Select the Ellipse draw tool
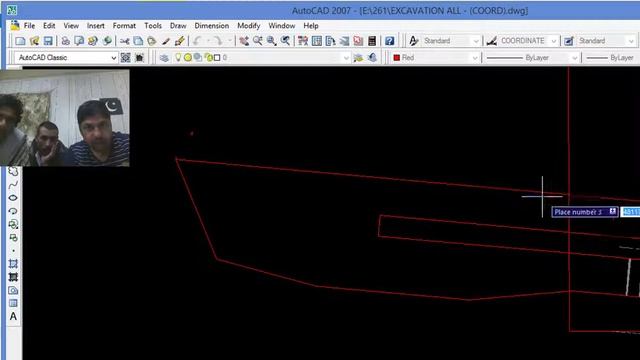640x360 pixels. click(13, 198)
